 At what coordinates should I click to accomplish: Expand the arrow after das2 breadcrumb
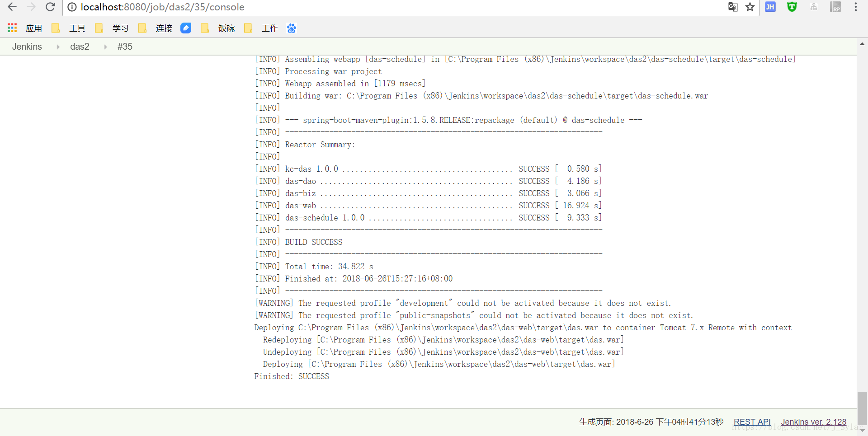[x=105, y=47]
